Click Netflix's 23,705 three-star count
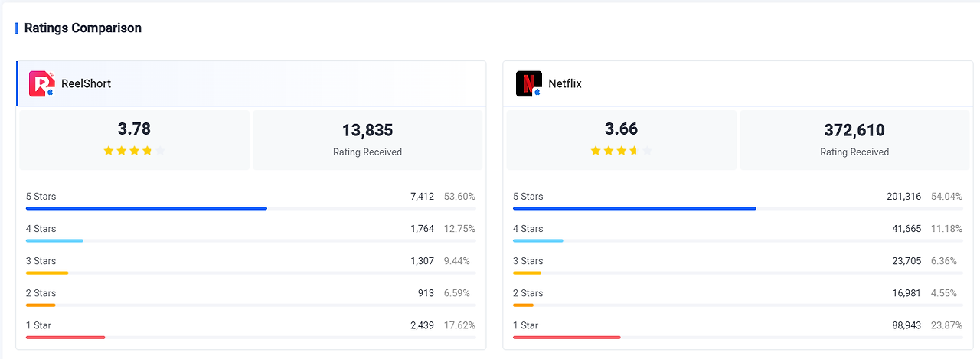Viewport: 980px width, 359px height. point(906,261)
